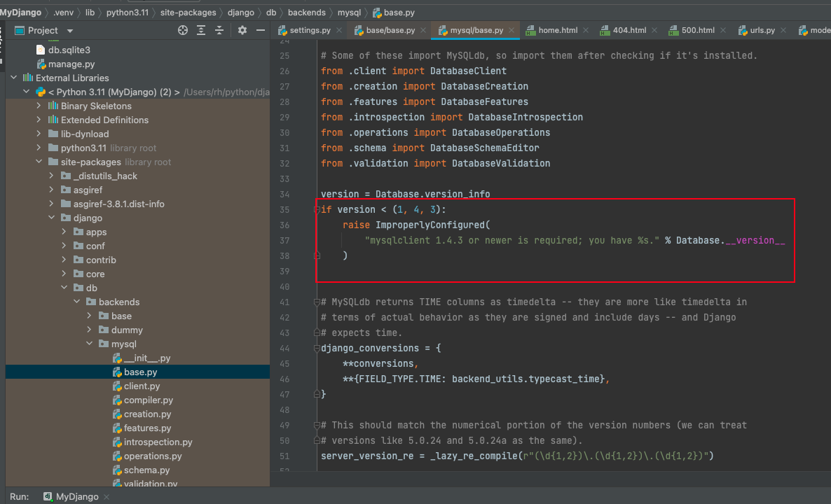Fold the comment block starting at line 41
831x504 pixels.
[x=317, y=302]
